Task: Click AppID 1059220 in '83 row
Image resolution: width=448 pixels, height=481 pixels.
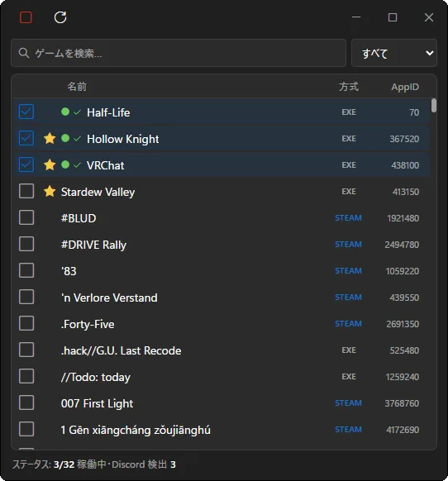Action: [x=403, y=271]
